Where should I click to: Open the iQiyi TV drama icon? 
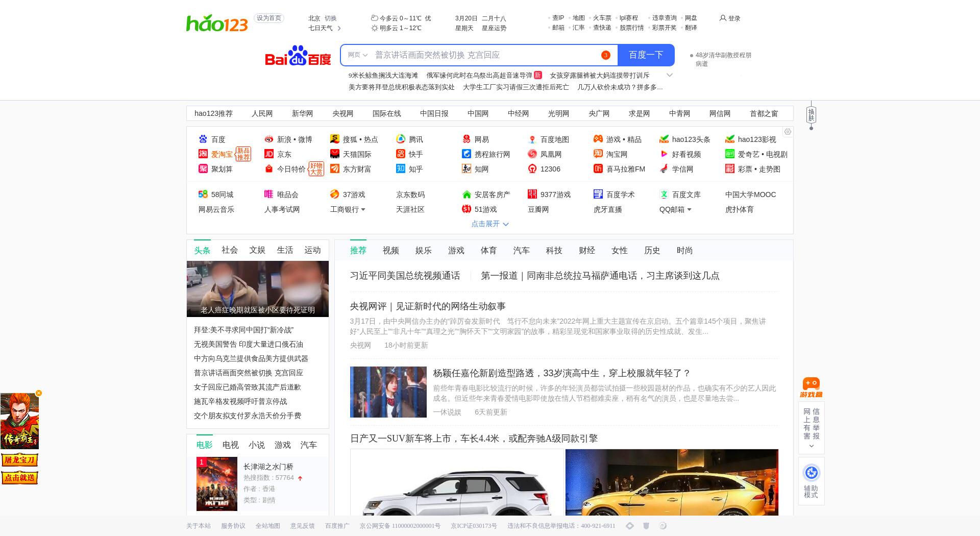pyautogui.click(x=730, y=154)
